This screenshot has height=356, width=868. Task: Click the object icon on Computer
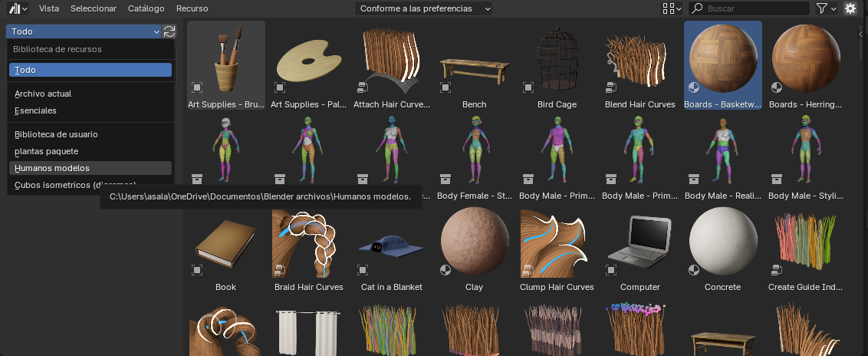click(x=611, y=269)
